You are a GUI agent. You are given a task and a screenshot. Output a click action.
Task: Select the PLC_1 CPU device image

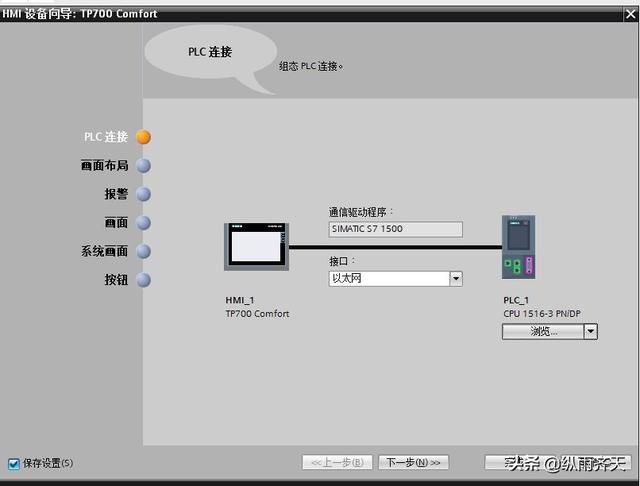(518, 247)
